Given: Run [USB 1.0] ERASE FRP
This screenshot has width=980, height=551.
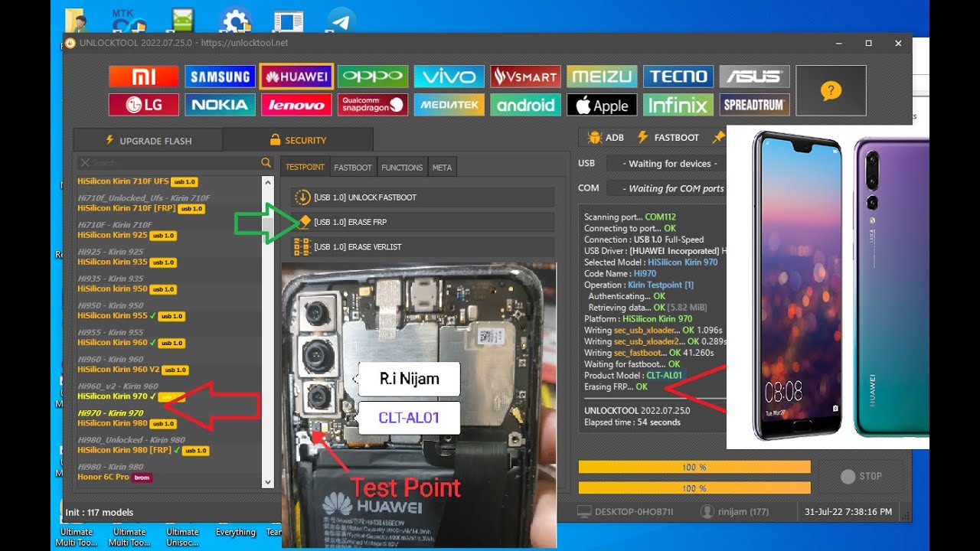Looking at the screenshot, I should pyautogui.click(x=423, y=222).
